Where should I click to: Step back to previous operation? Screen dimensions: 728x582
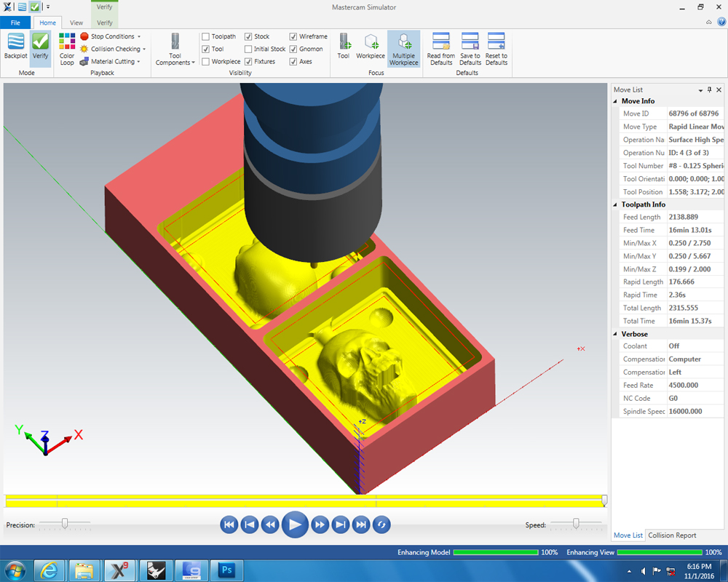tap(249, 525)
